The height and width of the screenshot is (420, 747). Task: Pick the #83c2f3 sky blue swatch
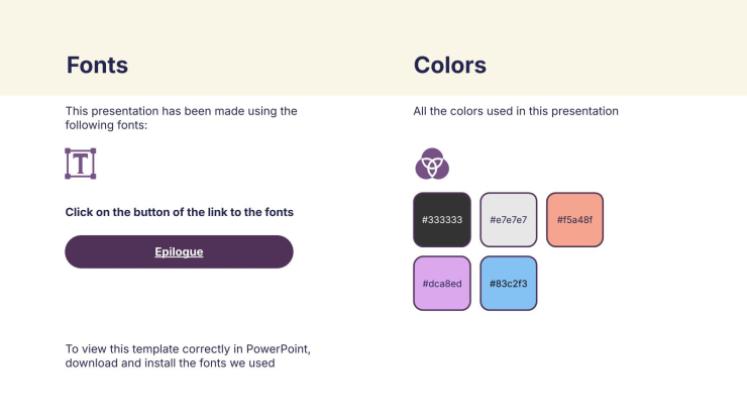[508, 283]
